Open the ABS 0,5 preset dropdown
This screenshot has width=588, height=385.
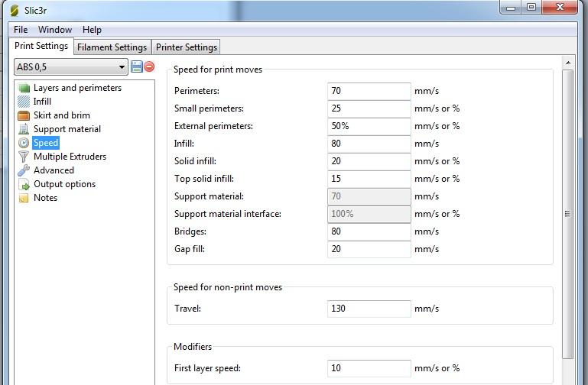(71, 67)
